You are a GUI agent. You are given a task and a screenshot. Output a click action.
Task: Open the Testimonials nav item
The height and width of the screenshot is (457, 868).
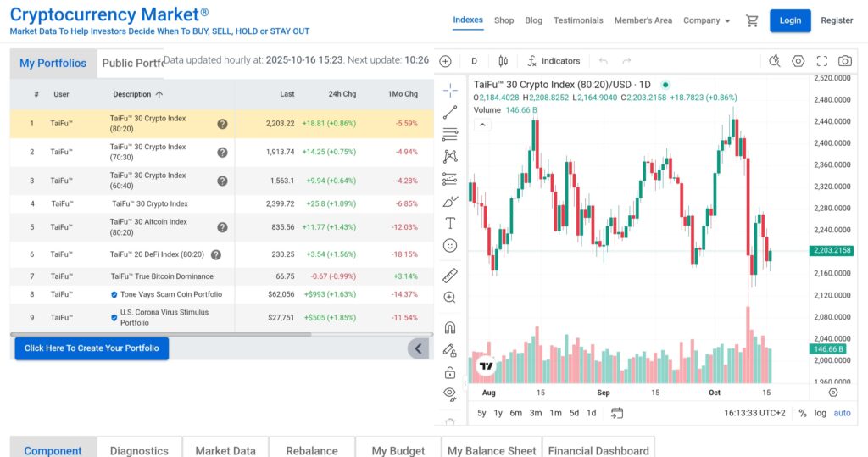578,20
